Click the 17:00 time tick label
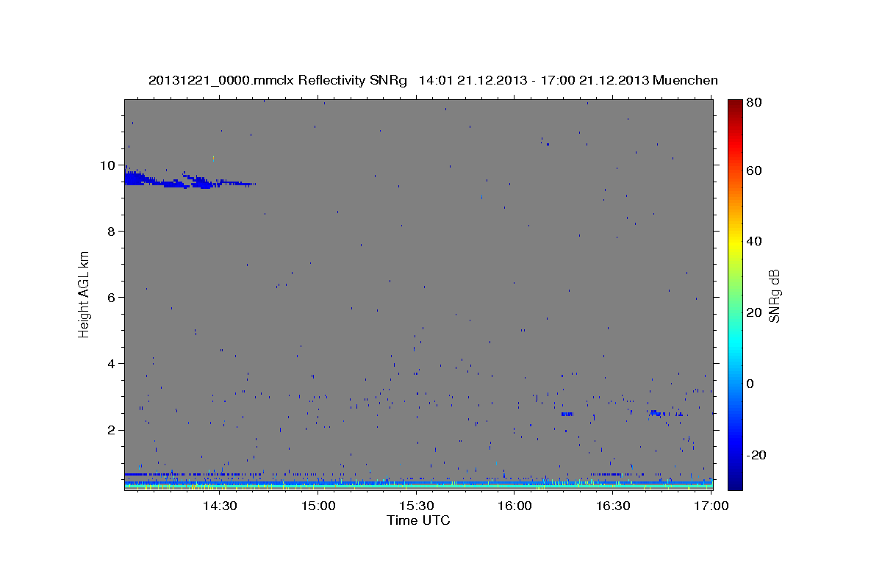The image size is (882, 588). point(711,506)
